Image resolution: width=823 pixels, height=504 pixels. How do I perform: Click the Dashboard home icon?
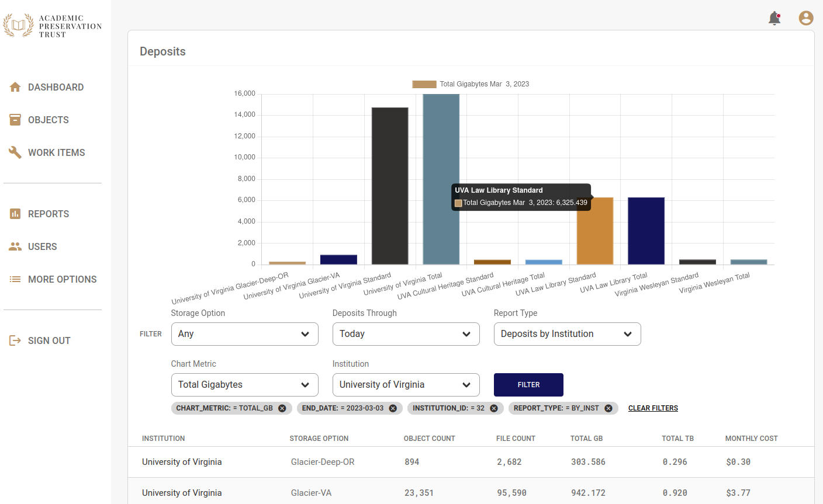pos(15,87)
